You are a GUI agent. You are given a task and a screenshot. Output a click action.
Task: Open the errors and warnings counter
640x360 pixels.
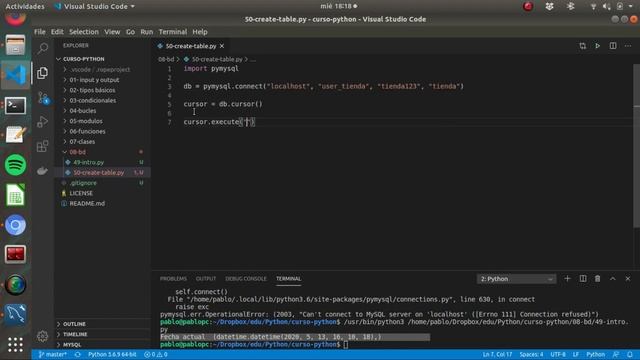point(156,354)
